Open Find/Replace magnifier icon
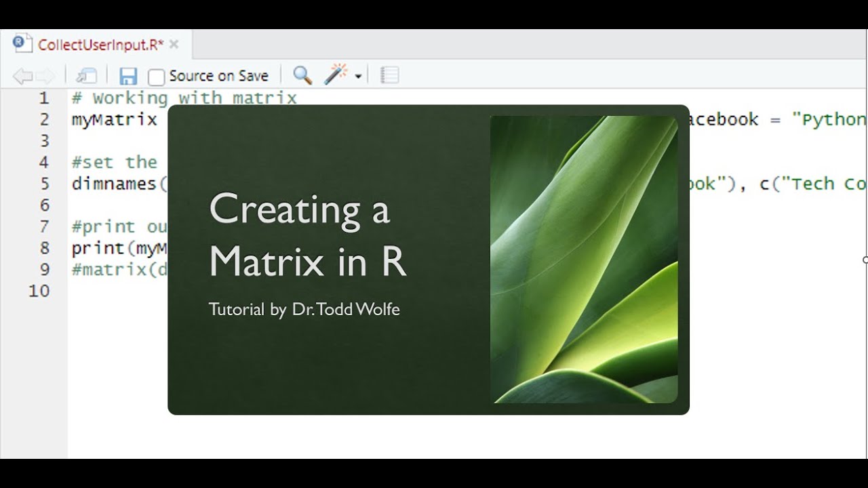Screen dimensions: 868x488 pyautogui.click(x=302, y=75)
